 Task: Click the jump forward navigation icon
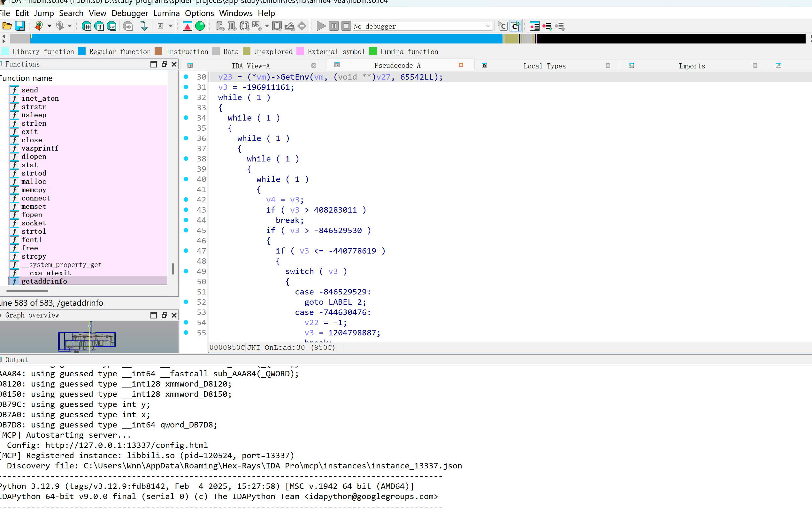pos(60,26)
